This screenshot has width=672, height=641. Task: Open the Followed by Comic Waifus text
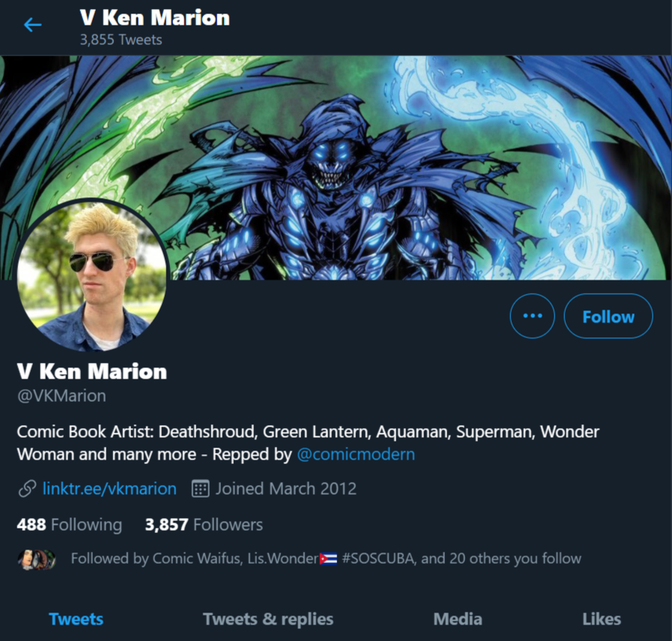[x=326, y=559]
